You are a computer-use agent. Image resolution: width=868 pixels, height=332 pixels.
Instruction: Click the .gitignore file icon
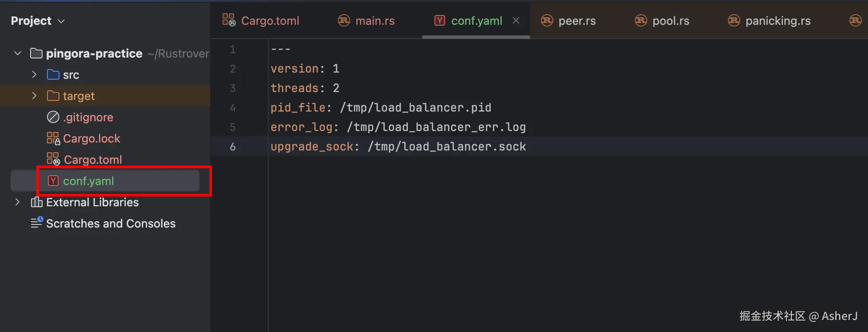[53, 117]
